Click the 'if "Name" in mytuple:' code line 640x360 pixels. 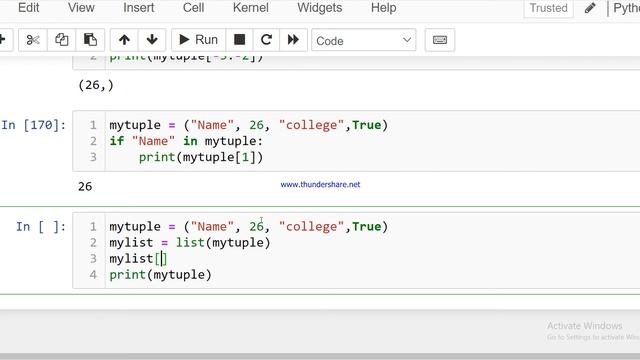coord(186,141)
